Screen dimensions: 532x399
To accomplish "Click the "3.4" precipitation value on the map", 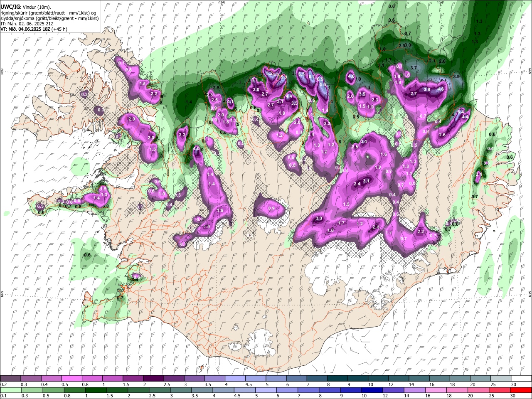I will coord(364,142).
